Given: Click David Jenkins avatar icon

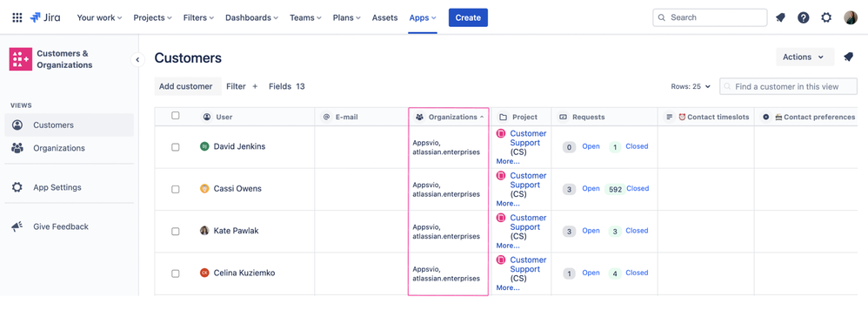Looking at the screenshot, I should (204, 146).
